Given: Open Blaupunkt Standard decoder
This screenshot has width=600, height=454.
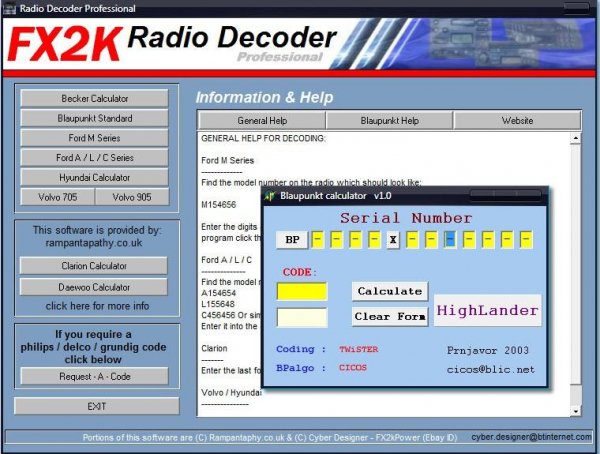Looking at the screenshot, I should click(x=95, y=118).
